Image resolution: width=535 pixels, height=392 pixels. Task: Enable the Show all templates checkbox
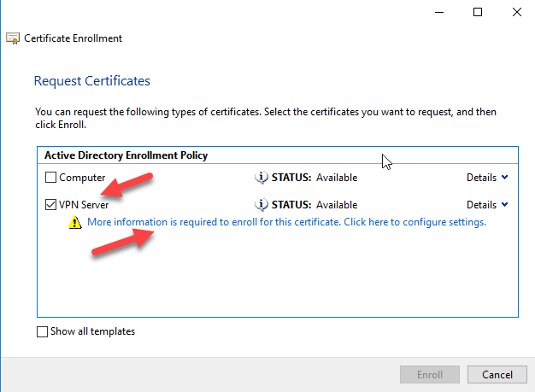coord(43,331)
